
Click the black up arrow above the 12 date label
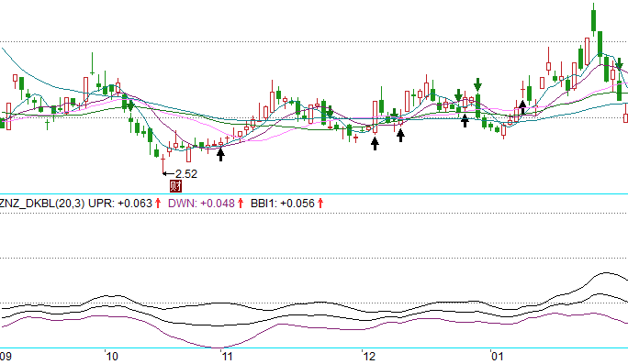375,144
